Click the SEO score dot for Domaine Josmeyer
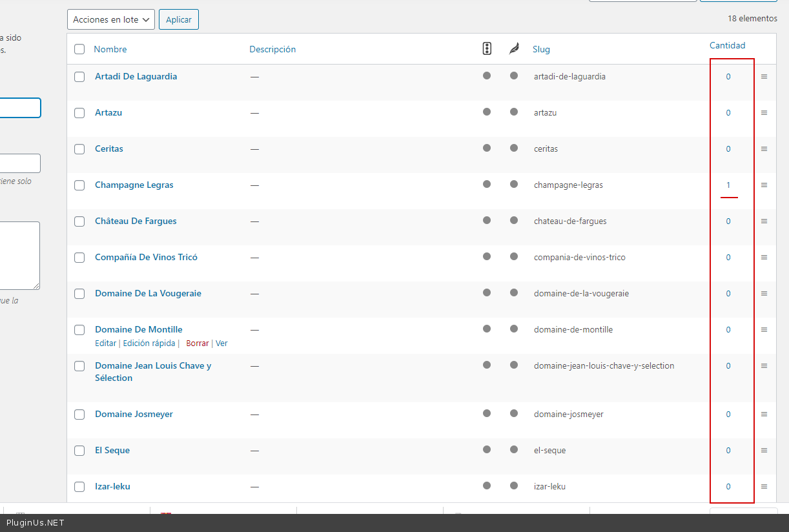The height and width of the screenshot is (532, 789). tap(487, 413)
